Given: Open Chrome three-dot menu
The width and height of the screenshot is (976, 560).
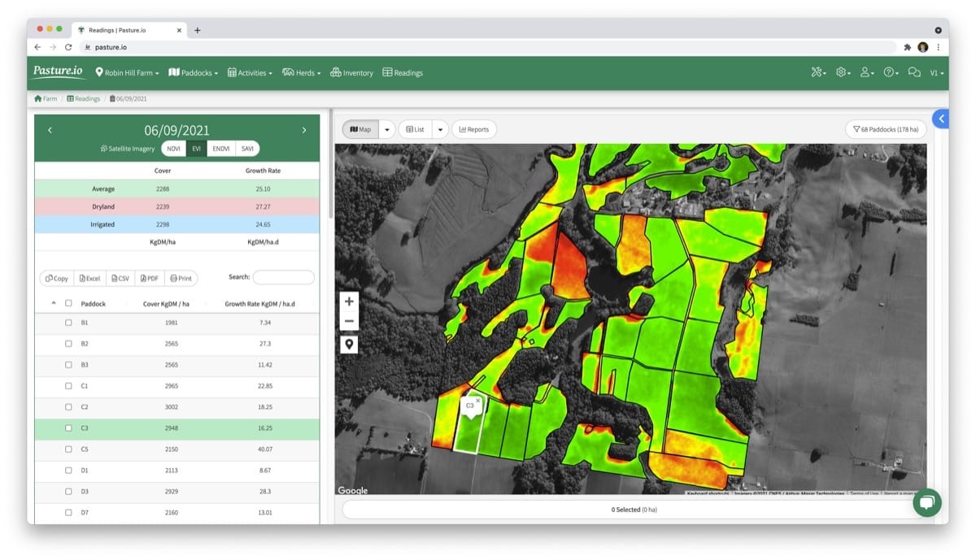Looking at the screenshot, I should click(938, 47).
